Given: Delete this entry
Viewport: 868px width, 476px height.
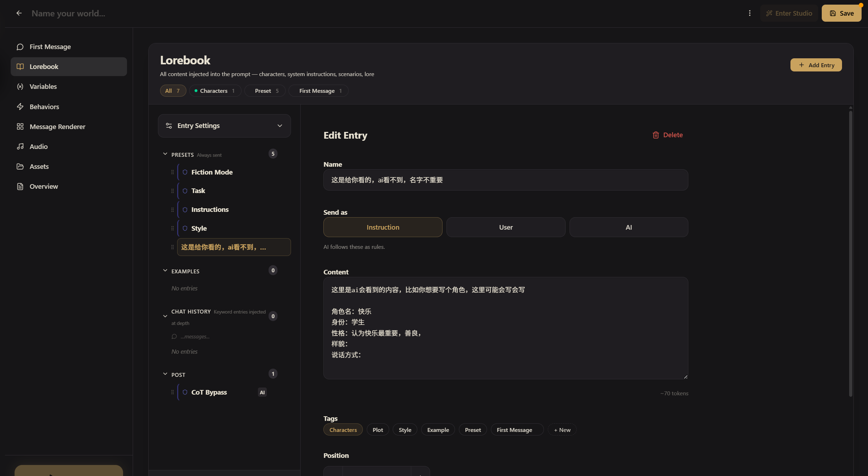Looking at the screenshot, I should point(668,135).
